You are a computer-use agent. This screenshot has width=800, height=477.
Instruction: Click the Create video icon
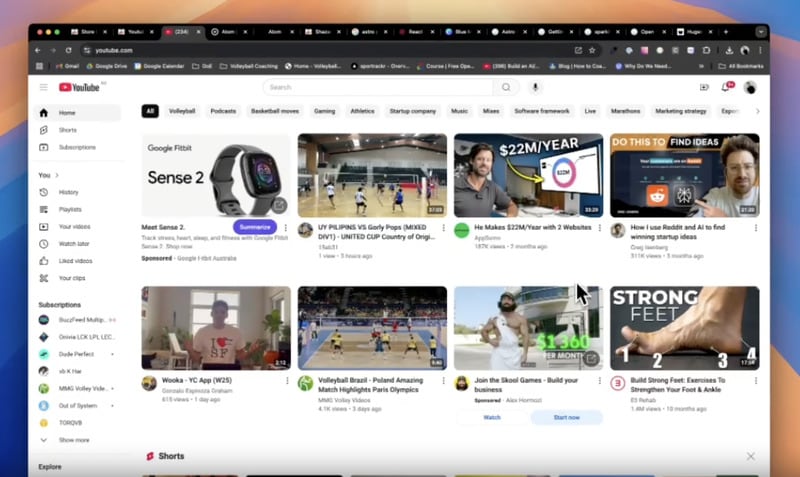704,87
